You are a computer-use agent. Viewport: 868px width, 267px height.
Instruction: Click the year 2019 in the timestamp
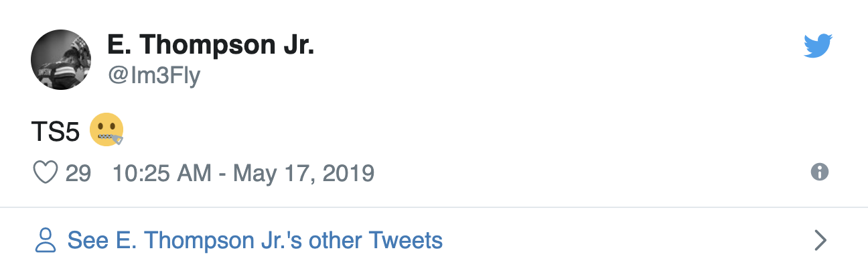[x=348, y=174]
